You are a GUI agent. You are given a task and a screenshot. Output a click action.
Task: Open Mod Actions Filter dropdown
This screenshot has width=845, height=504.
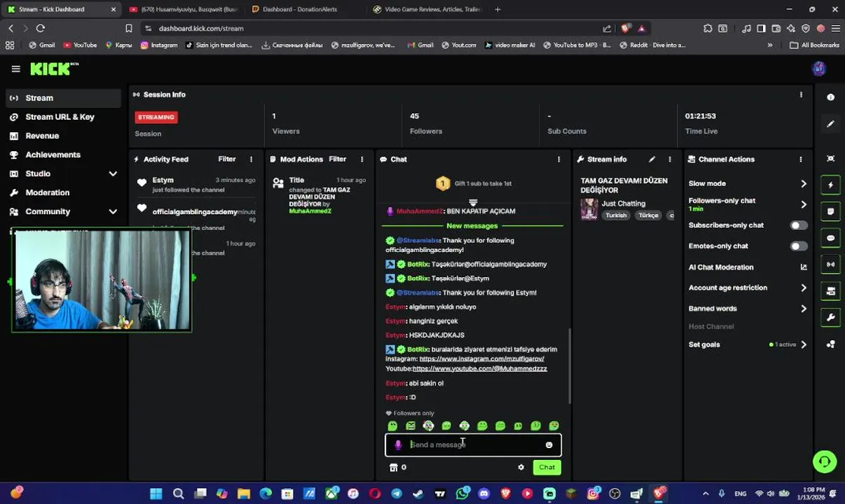tap(338, 160)
